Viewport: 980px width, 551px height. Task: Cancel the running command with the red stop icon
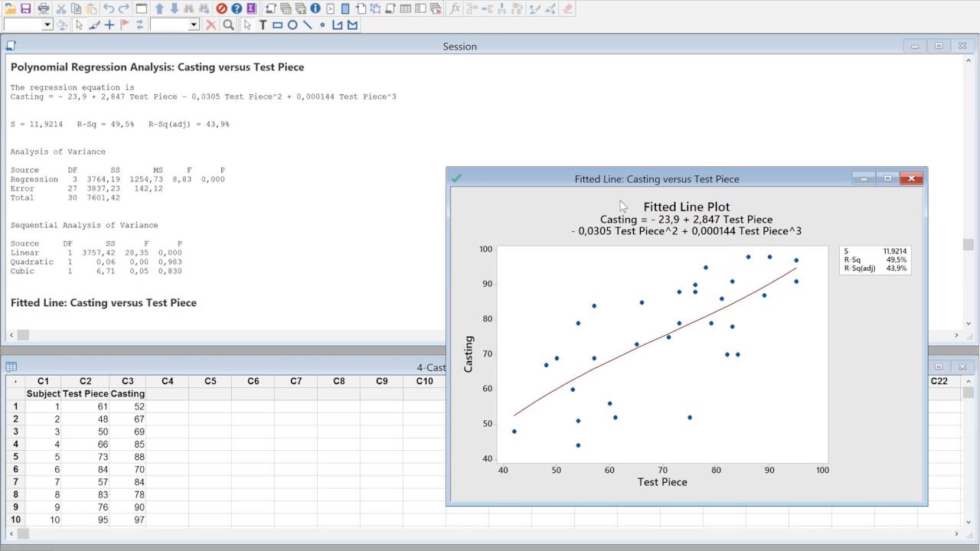pos(221,8)
